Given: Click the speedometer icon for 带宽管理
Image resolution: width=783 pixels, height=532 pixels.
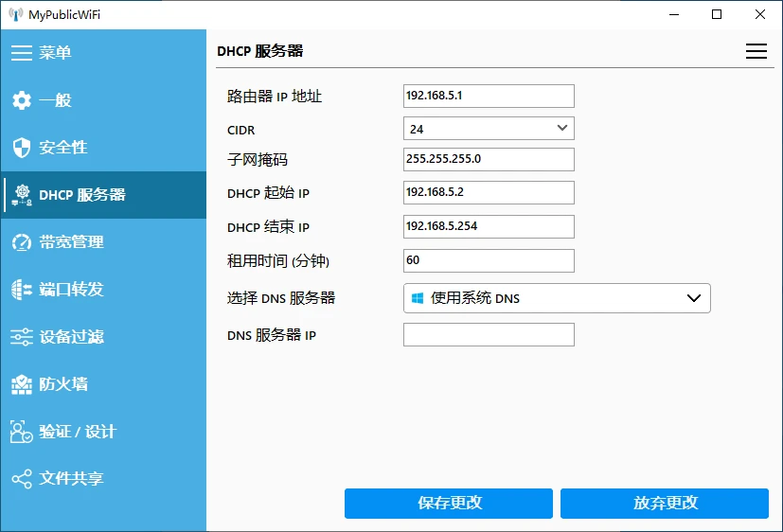Looking at the screenshot, I should [22, 242].
